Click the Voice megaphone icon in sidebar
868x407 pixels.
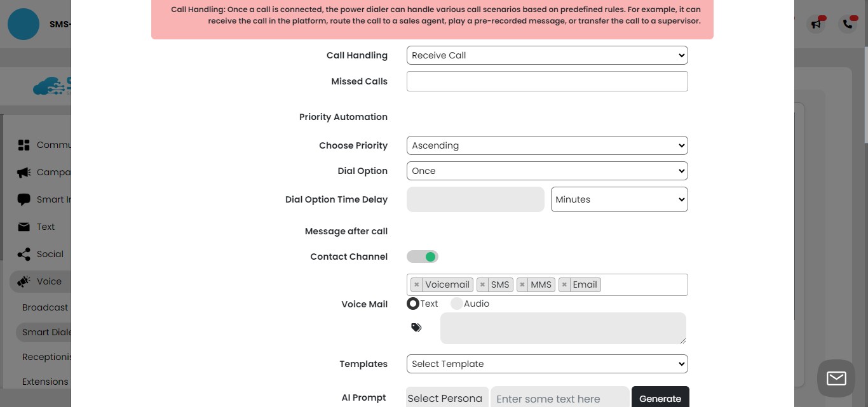coord(24,281)
